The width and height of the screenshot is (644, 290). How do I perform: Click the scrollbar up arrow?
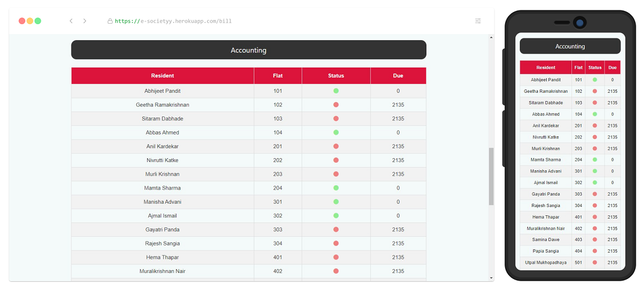pyautogui.click(x=491, y=38)
